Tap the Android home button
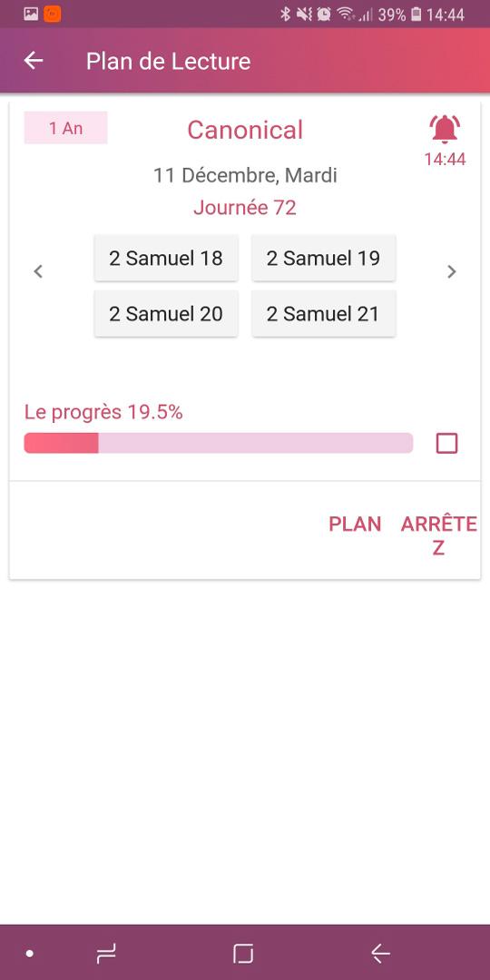 [243, 953]
